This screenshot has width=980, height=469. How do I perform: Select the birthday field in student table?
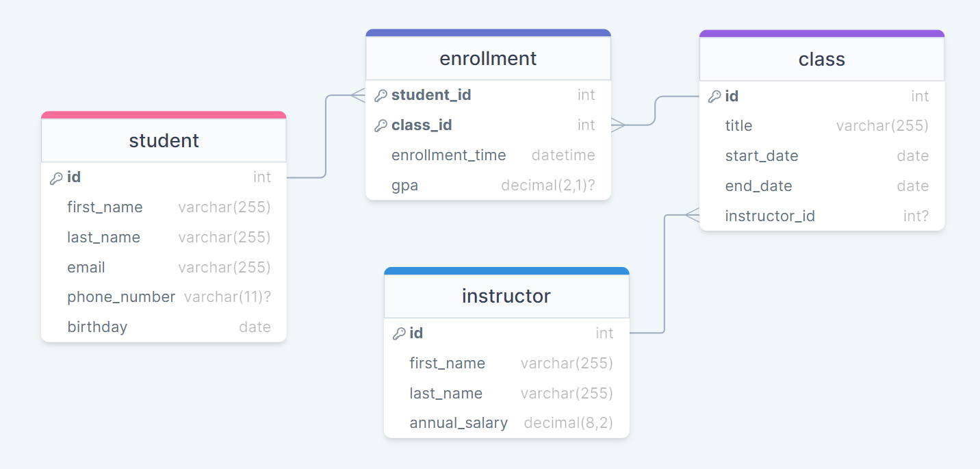[x=164, y=327]
